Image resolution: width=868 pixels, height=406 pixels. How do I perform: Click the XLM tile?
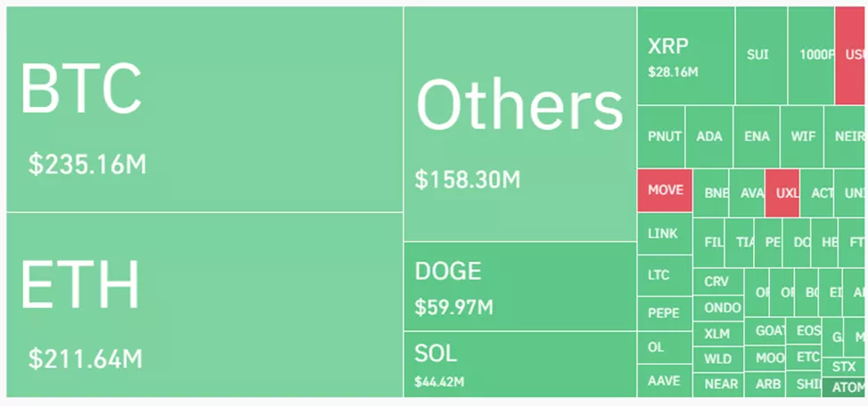717,335
